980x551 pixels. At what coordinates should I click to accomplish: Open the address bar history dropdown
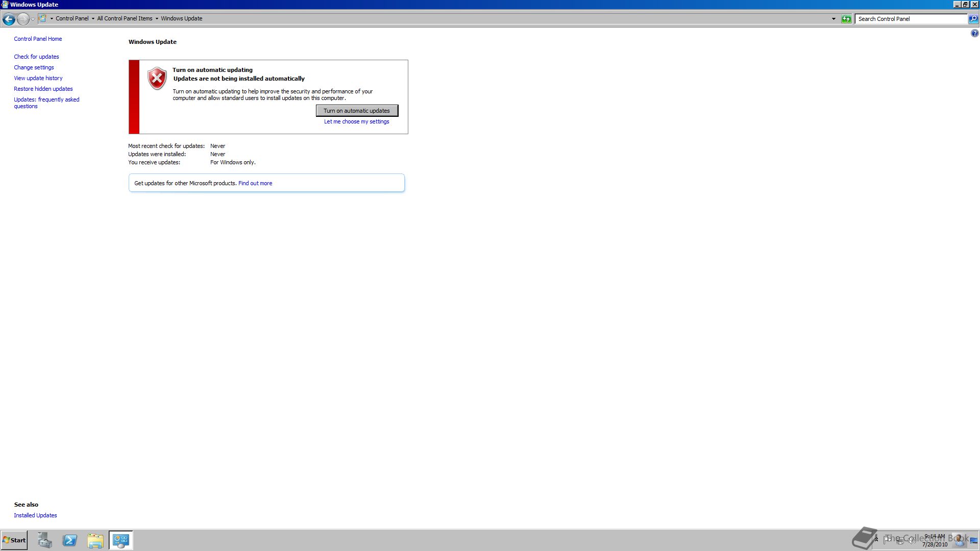834,19
